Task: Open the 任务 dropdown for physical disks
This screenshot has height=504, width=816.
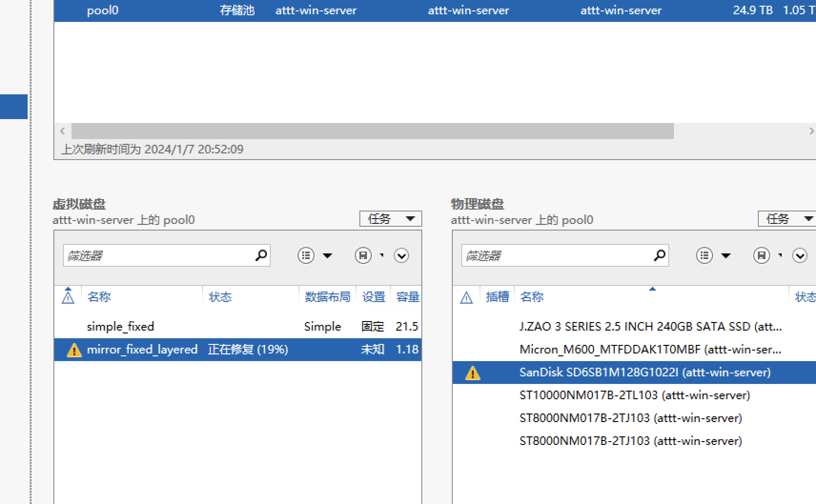Action: point(787,219)
